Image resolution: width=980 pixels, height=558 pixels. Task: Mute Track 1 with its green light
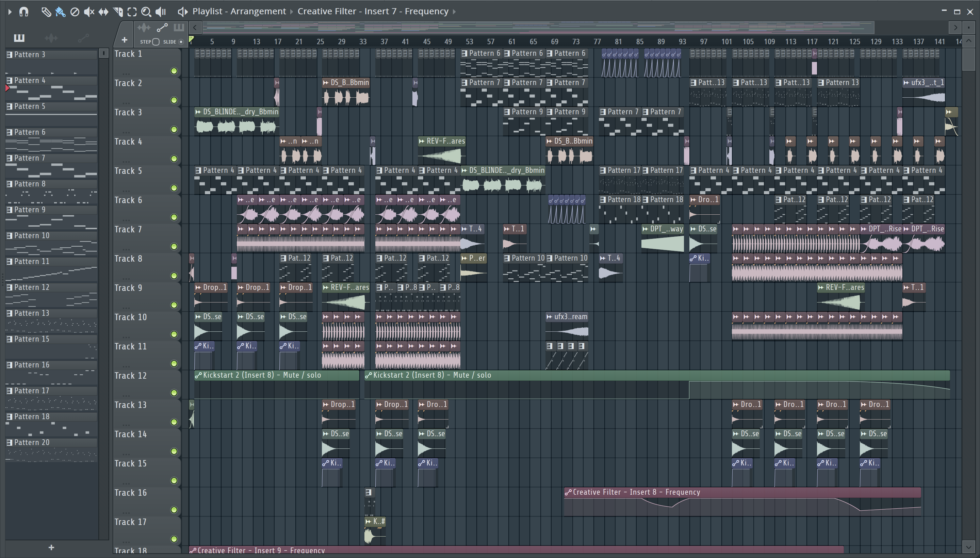coord(174,71)
